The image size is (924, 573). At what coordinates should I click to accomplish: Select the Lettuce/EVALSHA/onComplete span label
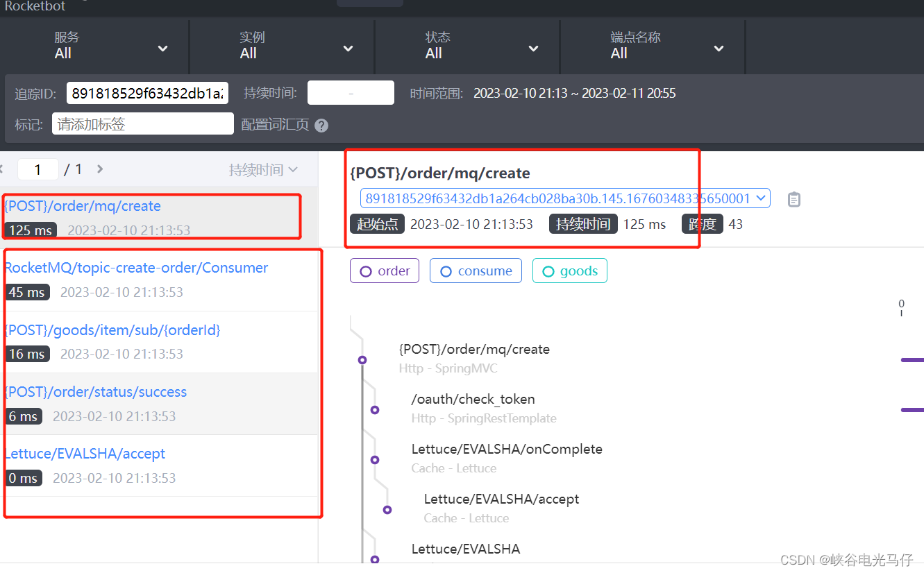507,450
